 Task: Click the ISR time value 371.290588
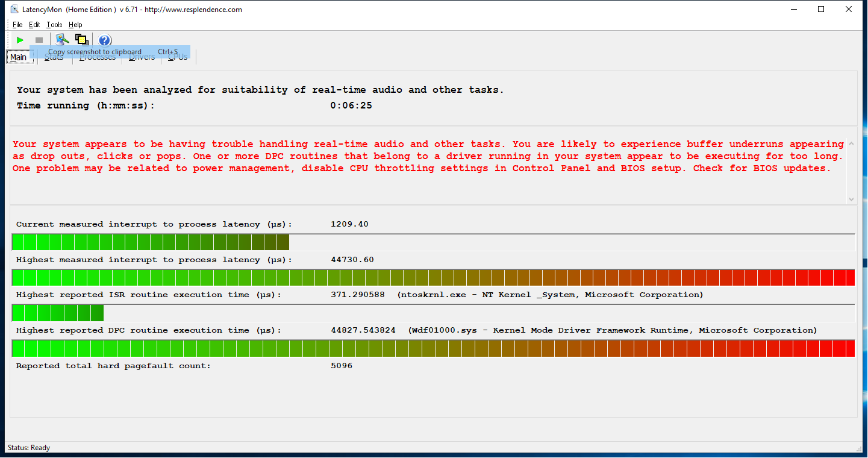pyautogui.click(x=358, y=295)
